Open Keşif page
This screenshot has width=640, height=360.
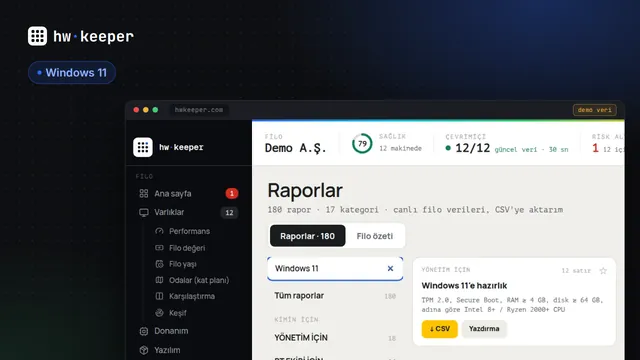178,313
